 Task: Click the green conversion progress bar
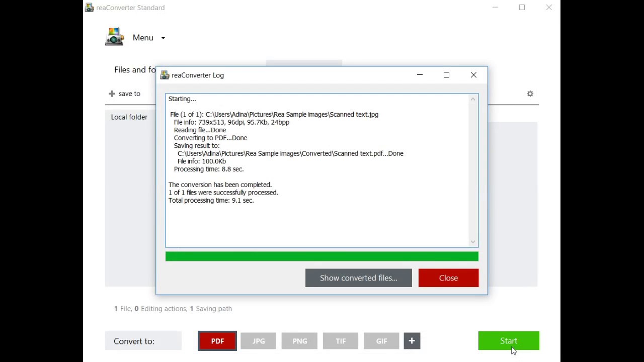[x=322, y=256]
